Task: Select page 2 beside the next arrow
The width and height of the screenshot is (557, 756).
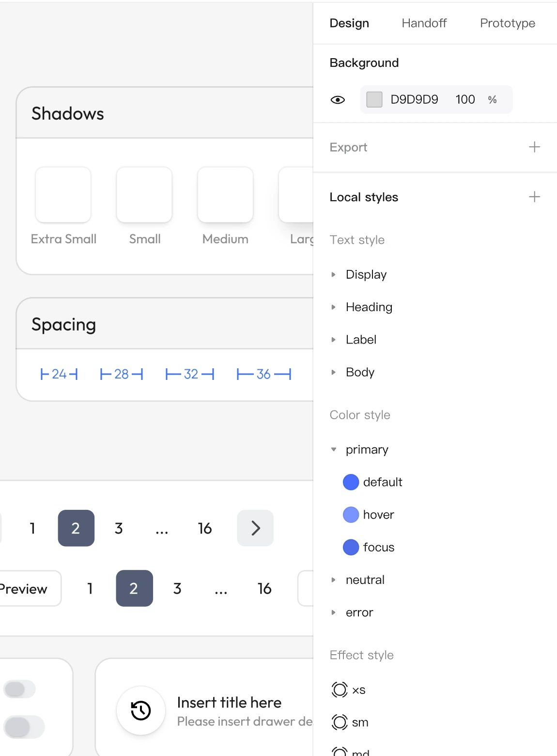Action: tap(76, 528)
